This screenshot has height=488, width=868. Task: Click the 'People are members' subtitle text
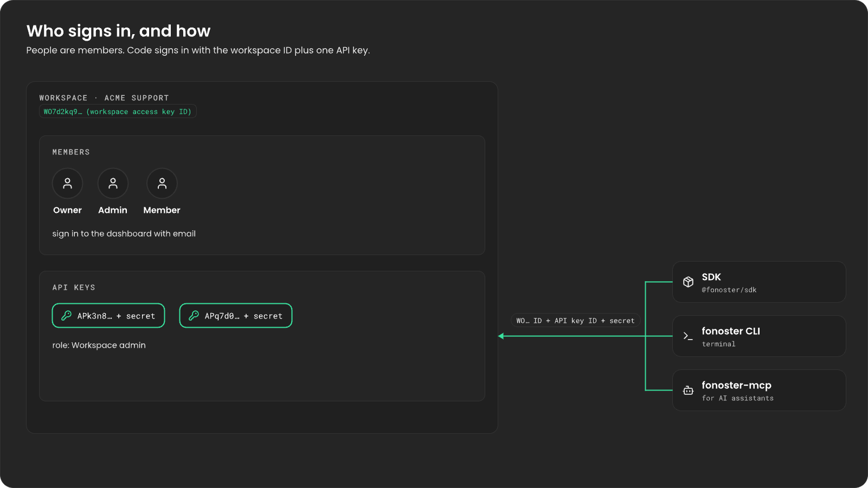pyautogui.click(x=198, y=50)
